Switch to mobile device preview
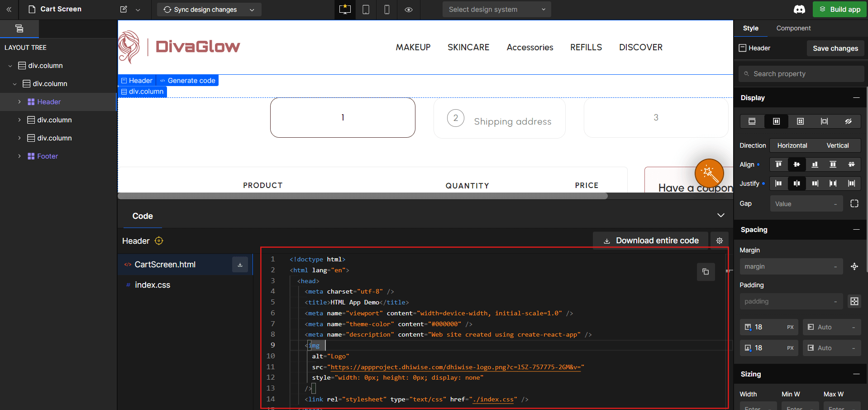This screenshot has width=868, height=410. 387,10
